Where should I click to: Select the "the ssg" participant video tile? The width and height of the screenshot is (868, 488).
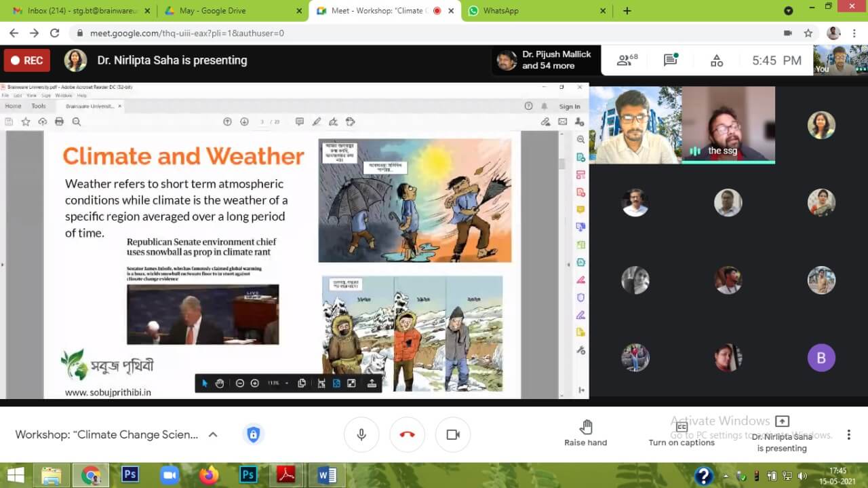728,125
